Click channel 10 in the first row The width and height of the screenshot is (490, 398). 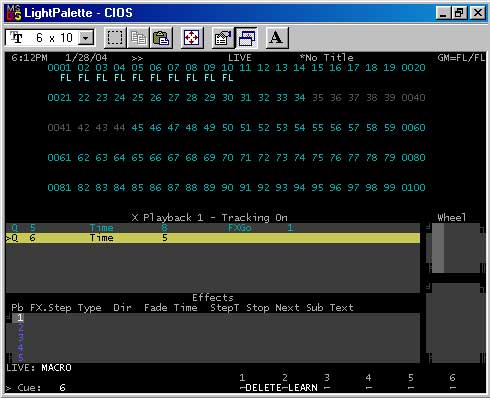[x=227, y=68]
